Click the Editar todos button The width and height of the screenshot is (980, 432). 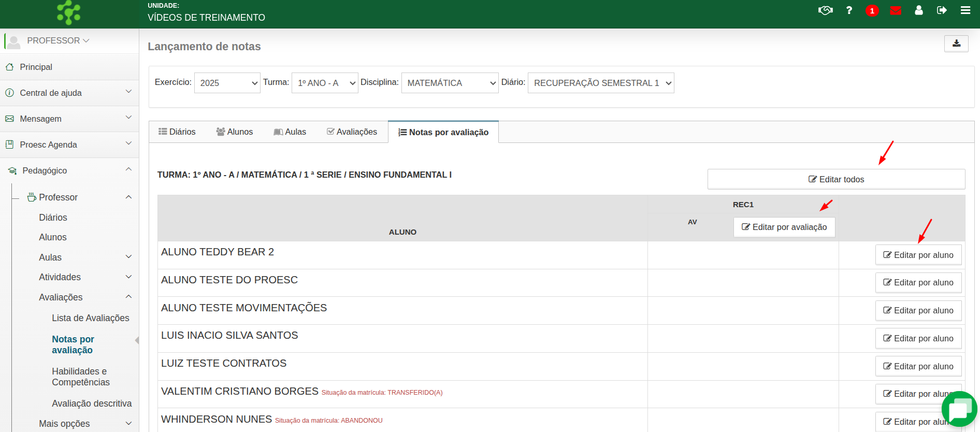[836, 179]
